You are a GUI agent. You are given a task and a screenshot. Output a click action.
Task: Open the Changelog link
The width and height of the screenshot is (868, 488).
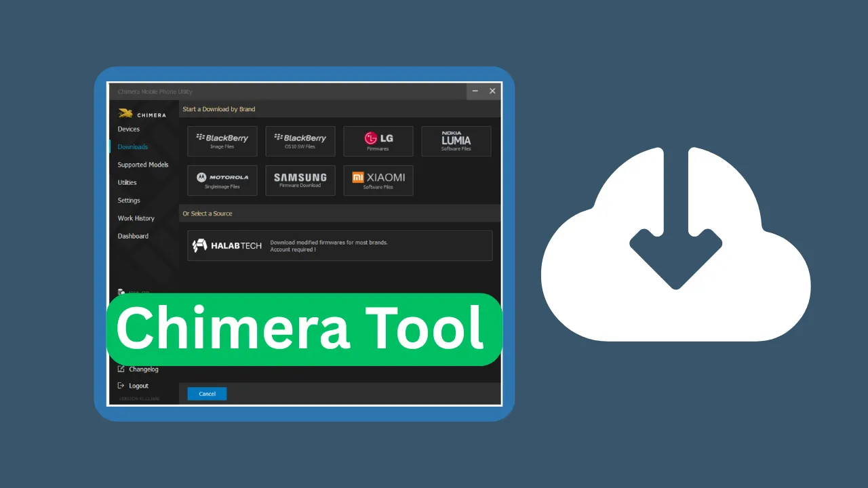click(144, 369)
